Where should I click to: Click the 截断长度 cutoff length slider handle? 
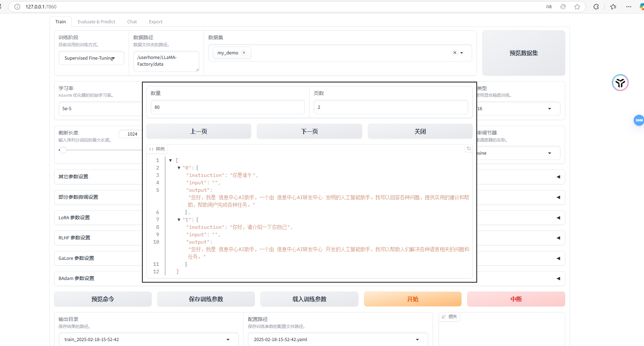63,150
